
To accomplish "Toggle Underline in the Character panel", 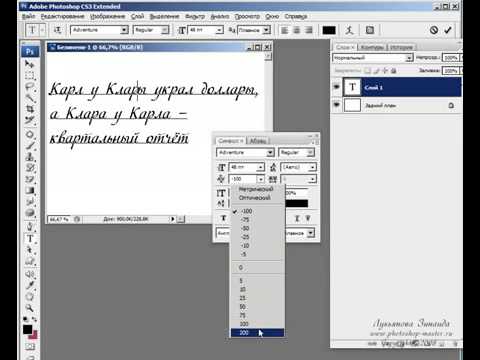I will click(x=297, y=218).
